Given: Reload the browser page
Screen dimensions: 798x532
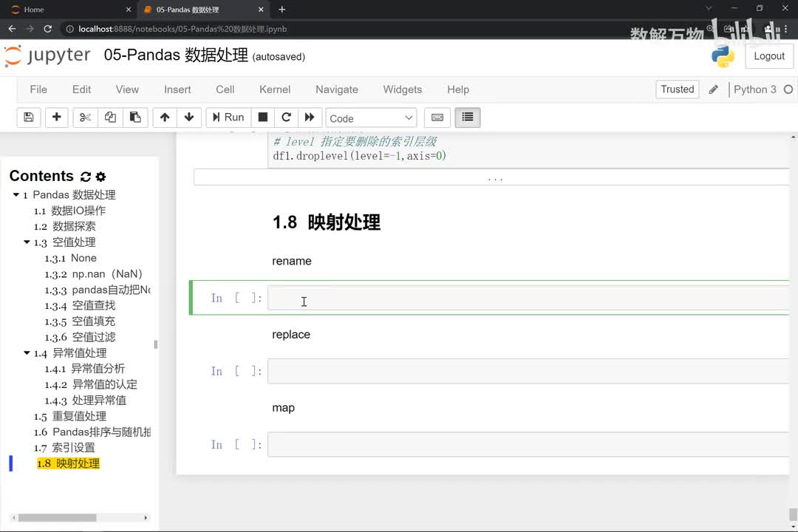Looking at the screenshot, I should coord(47,29).
